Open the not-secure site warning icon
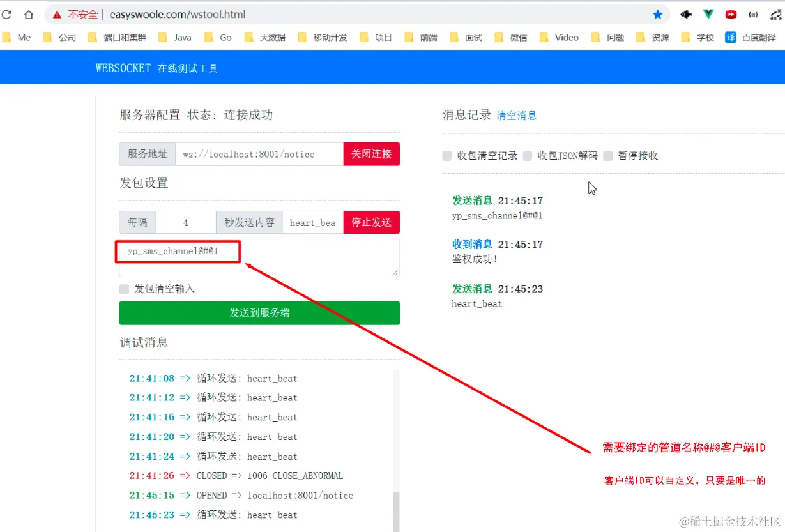The image size is (785, 532). 57,14
